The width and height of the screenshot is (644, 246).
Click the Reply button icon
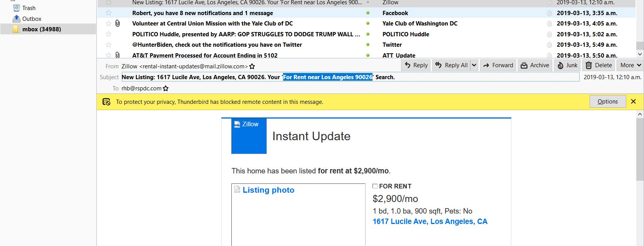pos(408,65)
